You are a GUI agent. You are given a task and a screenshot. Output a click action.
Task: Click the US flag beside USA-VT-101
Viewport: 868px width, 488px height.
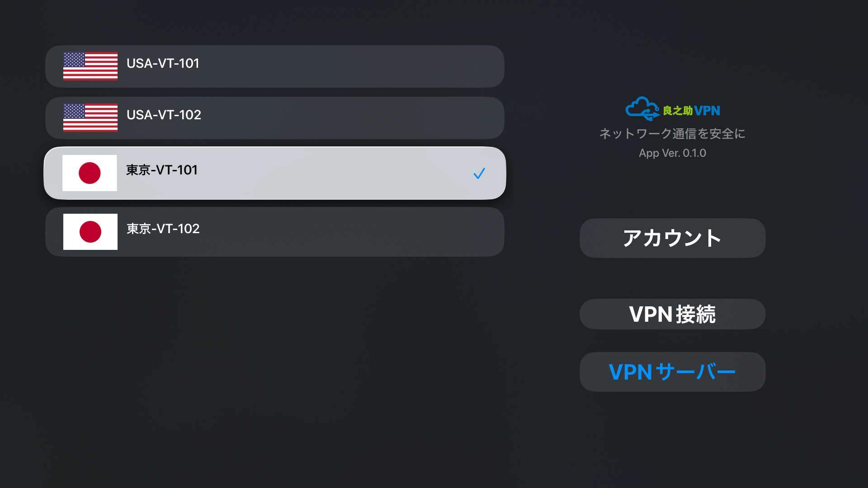tap(90, 66)
